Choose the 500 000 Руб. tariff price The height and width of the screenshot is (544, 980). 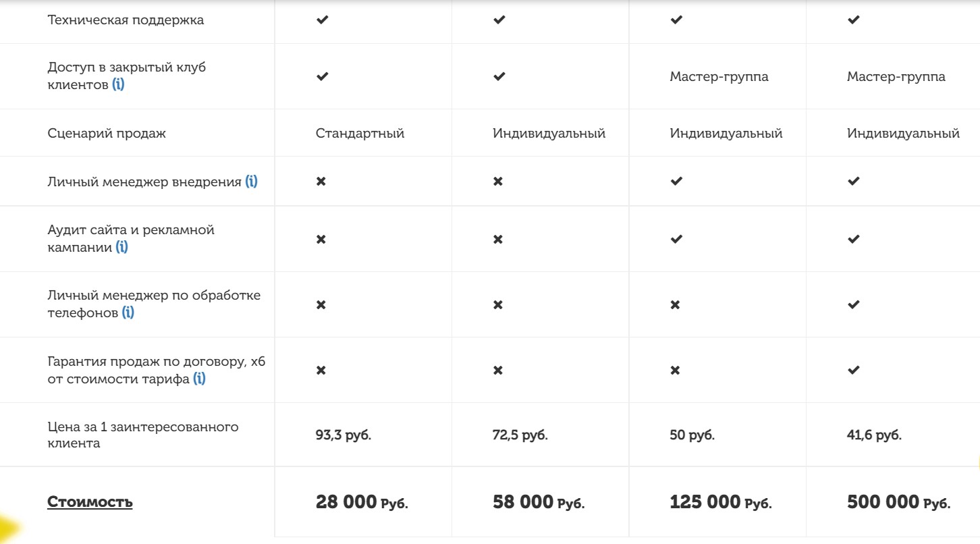point(898,501)
